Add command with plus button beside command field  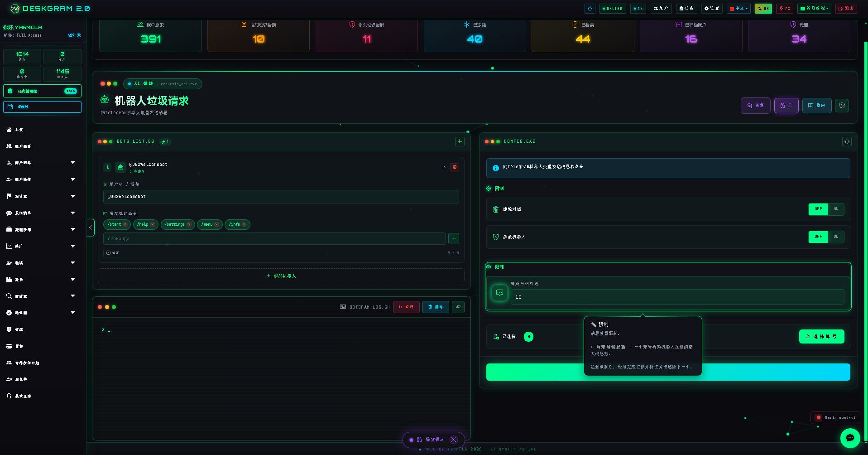coord(454,238)
